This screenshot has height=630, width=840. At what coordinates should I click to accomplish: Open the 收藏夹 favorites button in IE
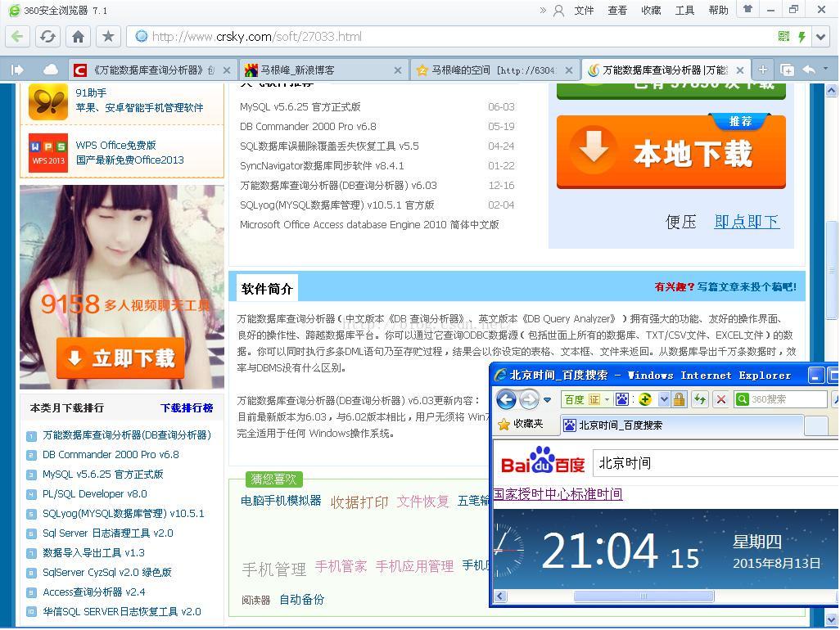[521, 425]
